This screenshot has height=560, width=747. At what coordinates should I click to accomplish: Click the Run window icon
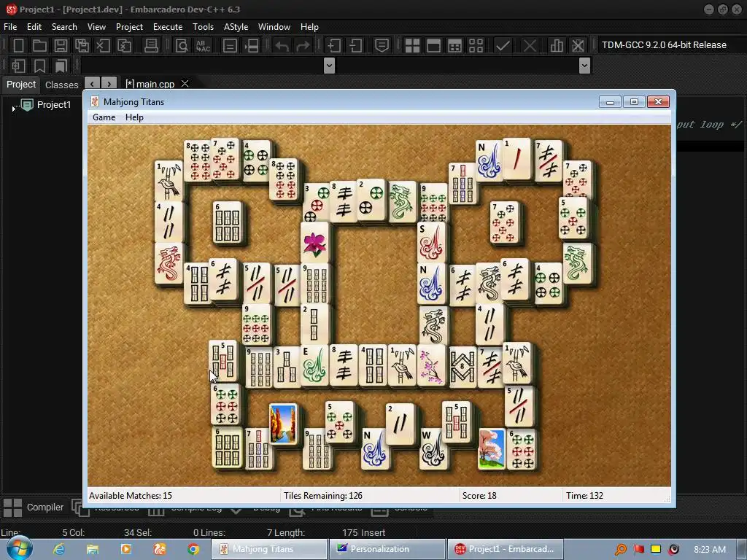coord(433,46)
